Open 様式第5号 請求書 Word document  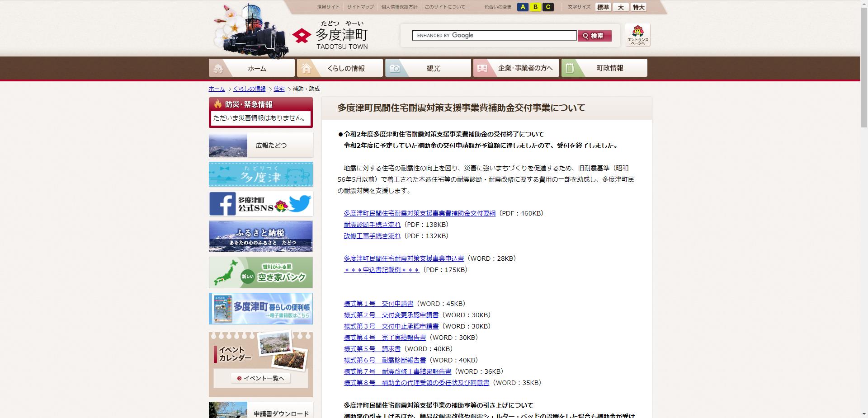tap(372, 349)
